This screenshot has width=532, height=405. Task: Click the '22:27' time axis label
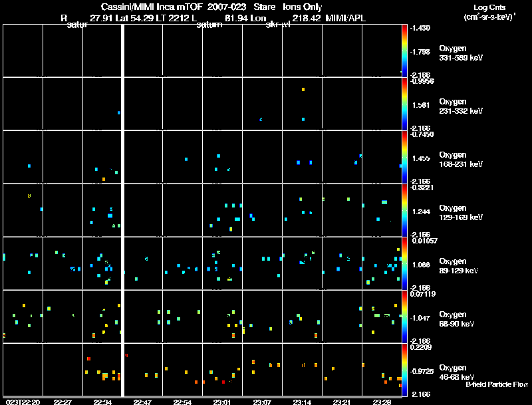(x=63, y=402)
